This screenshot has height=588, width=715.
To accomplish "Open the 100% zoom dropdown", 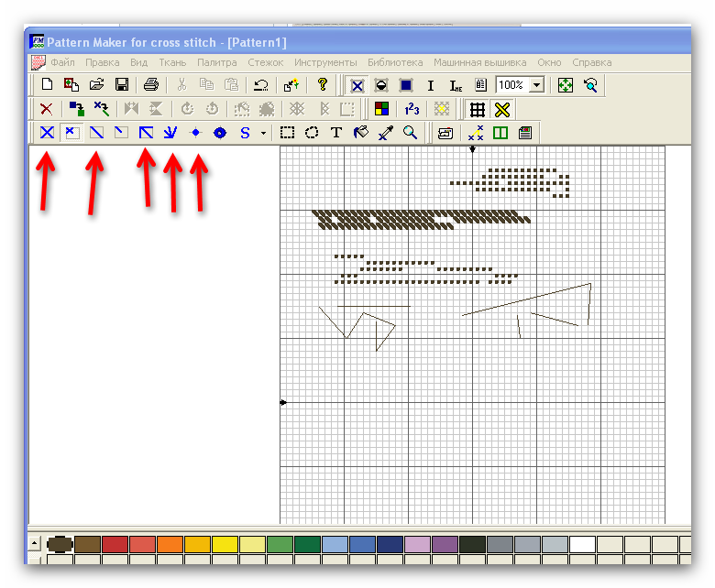I will 537,85.
